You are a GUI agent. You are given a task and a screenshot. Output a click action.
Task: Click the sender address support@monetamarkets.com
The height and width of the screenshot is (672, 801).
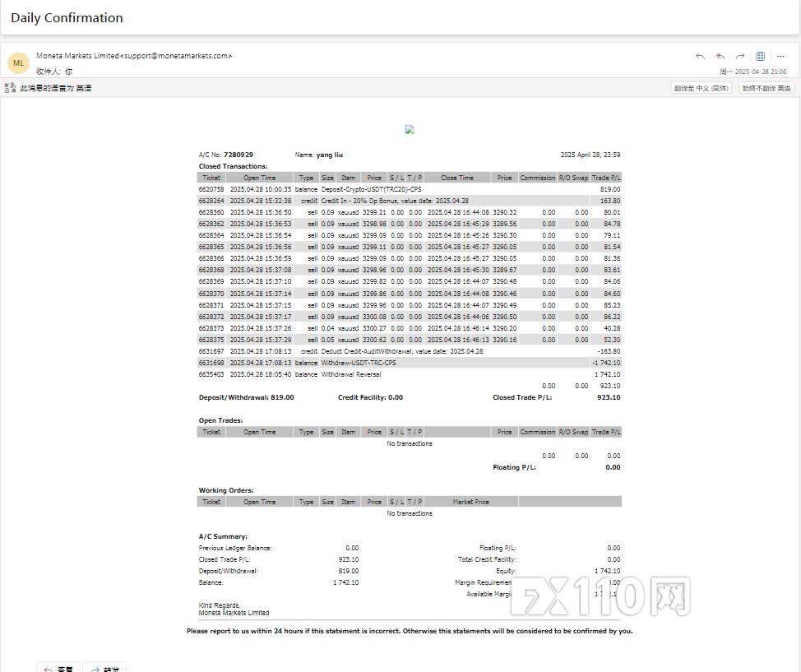176,56
